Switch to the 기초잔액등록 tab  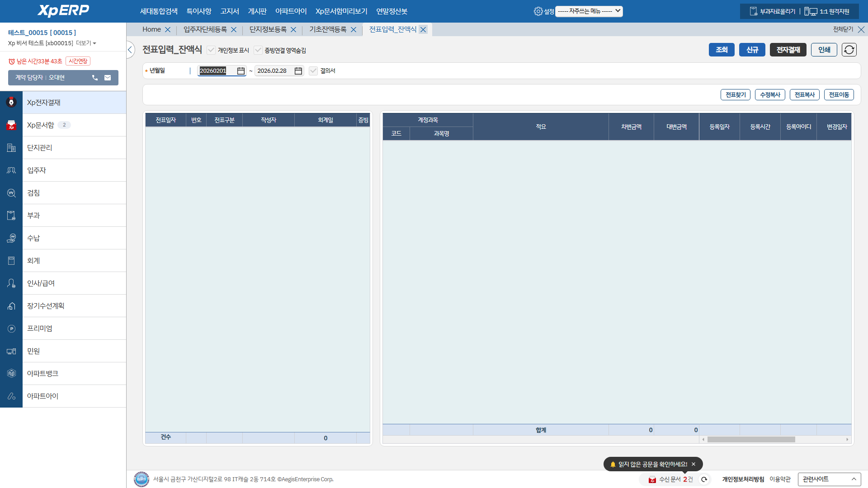click(328, 29)
